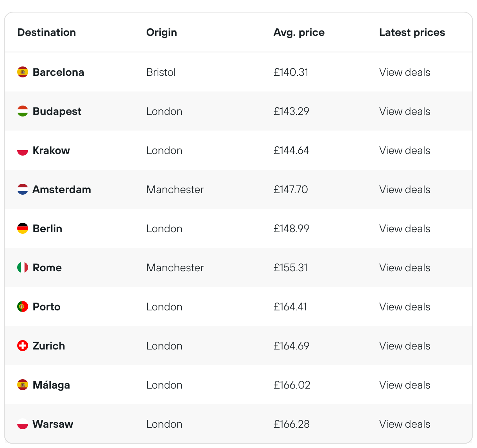Screen dimensions: 477x448
Task: Click the Poland flag next to Warsaw
Action: pyautogui.click(x=23, y=424)
